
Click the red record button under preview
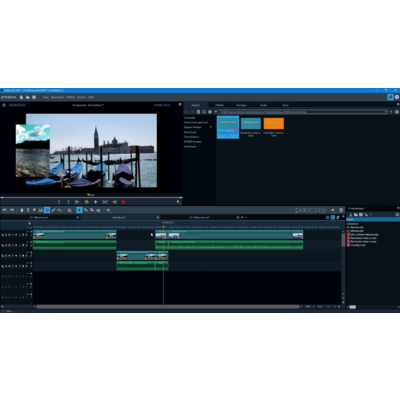123,202
